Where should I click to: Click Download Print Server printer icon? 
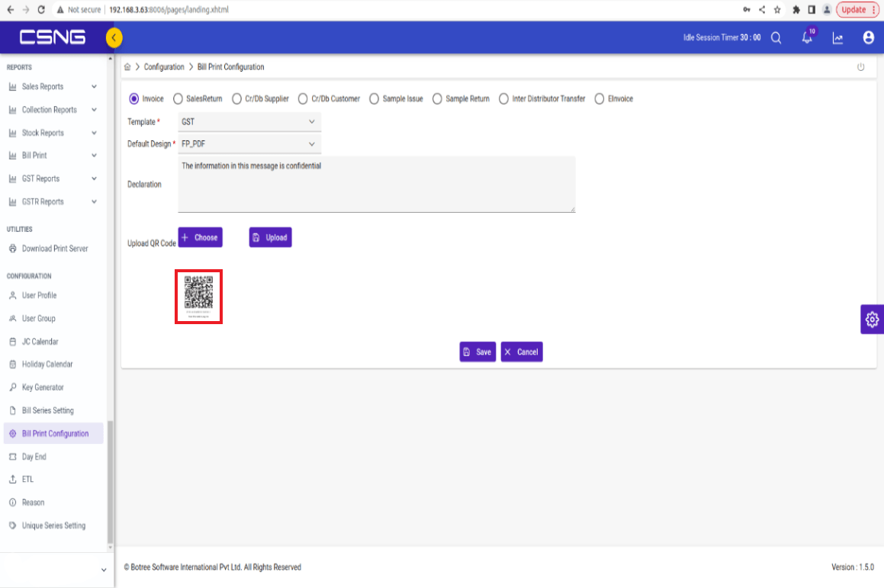point(12,249)
